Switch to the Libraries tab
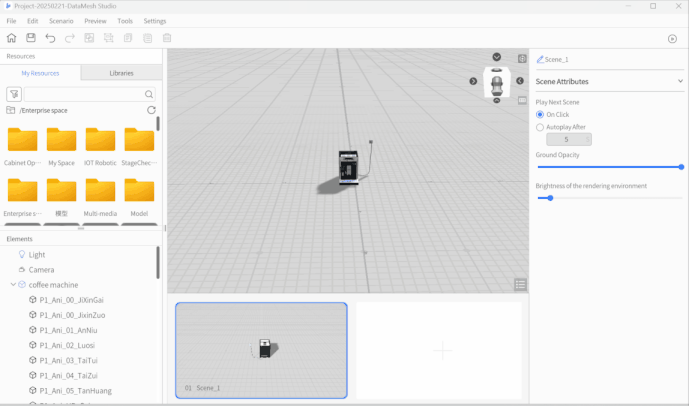The width and height of the screenshot is (689, 406). [x=121, y=73]
